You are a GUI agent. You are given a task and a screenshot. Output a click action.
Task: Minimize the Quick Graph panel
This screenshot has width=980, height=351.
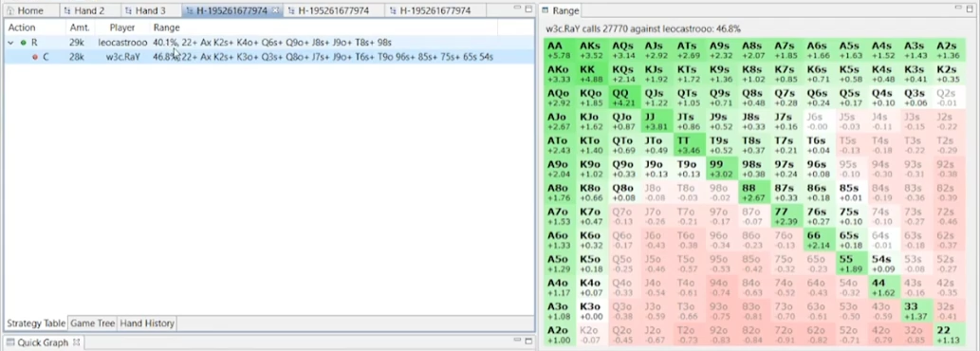click(517, 341)
